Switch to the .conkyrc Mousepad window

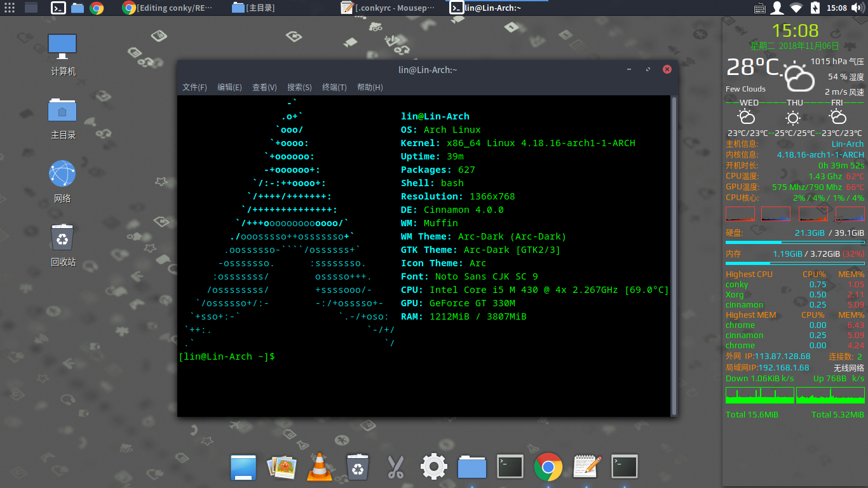pyautogui.click(x=388, y=8)
